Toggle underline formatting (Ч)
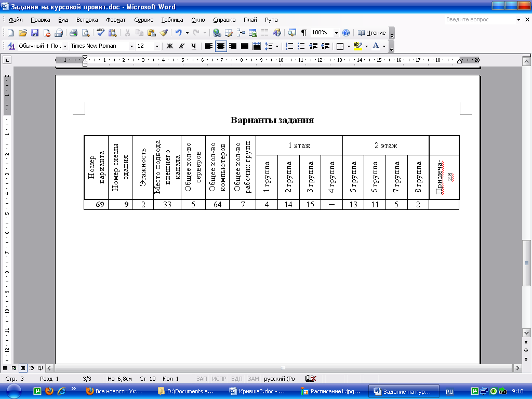 [x=194, y=46]
